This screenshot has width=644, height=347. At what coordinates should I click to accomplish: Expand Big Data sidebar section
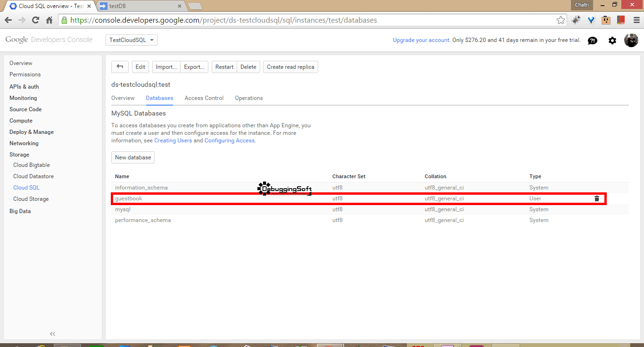(x=20, y=211)
